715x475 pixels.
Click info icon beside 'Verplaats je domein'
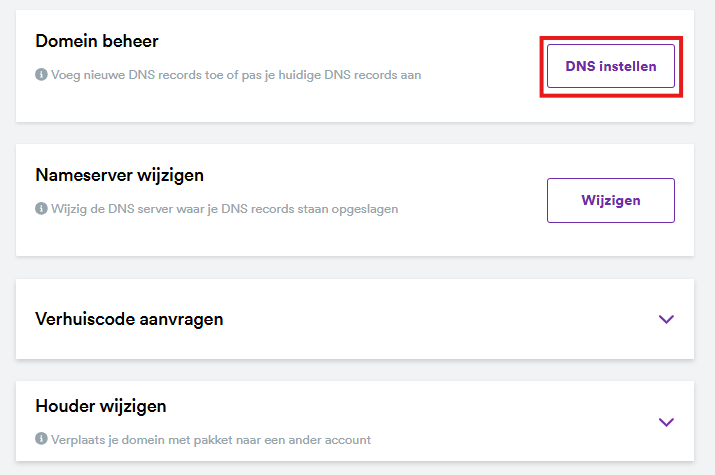pyautogui.click(x=41, y=438)
